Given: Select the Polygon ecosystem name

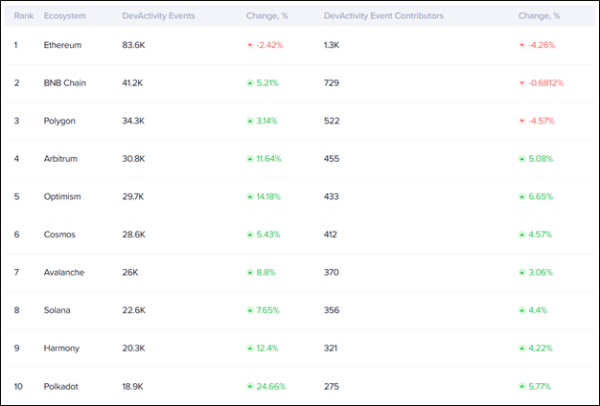Looking at the screenshot, I should coord(61,121).
